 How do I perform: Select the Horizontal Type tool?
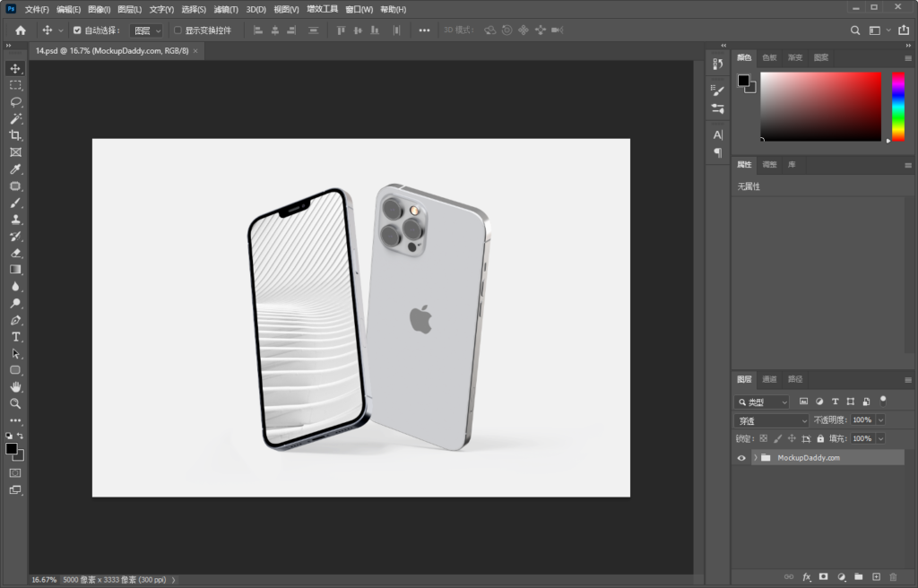[15, 337]
